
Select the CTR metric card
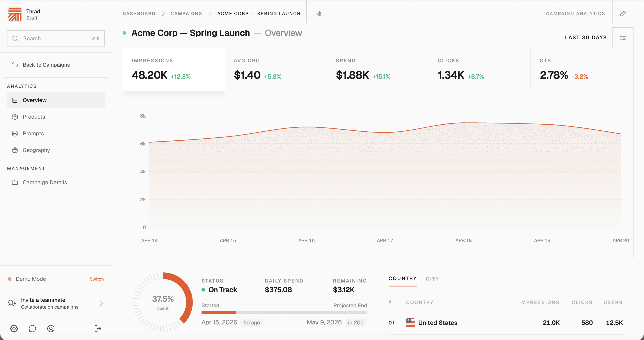582,69
